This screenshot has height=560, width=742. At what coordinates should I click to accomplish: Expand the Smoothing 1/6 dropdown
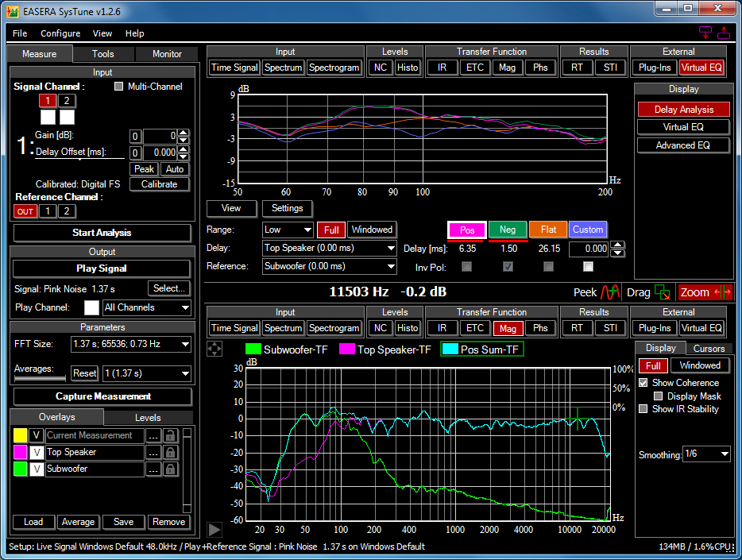(706, 454)
